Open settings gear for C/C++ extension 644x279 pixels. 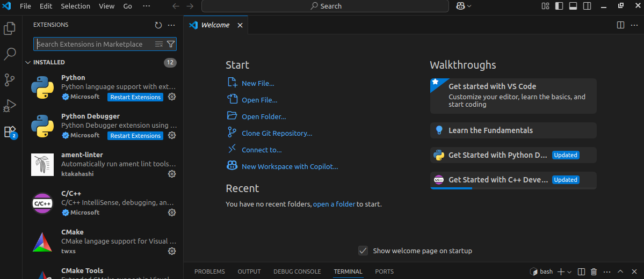(x=172, y=212)
